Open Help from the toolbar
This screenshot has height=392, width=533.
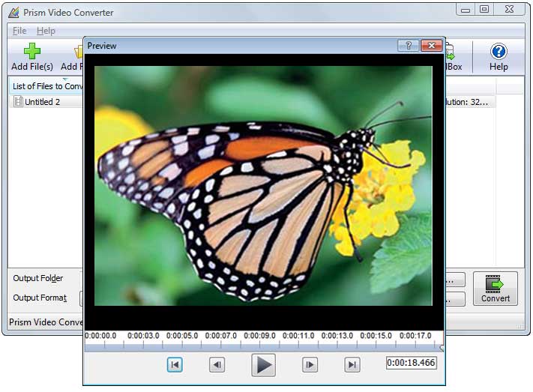[499, 57]
